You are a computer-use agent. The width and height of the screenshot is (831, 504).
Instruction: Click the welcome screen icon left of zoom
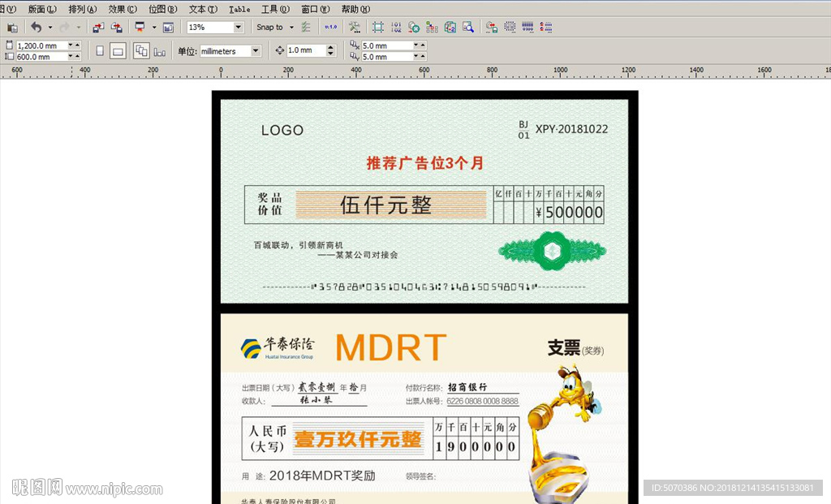click(168, 28)
